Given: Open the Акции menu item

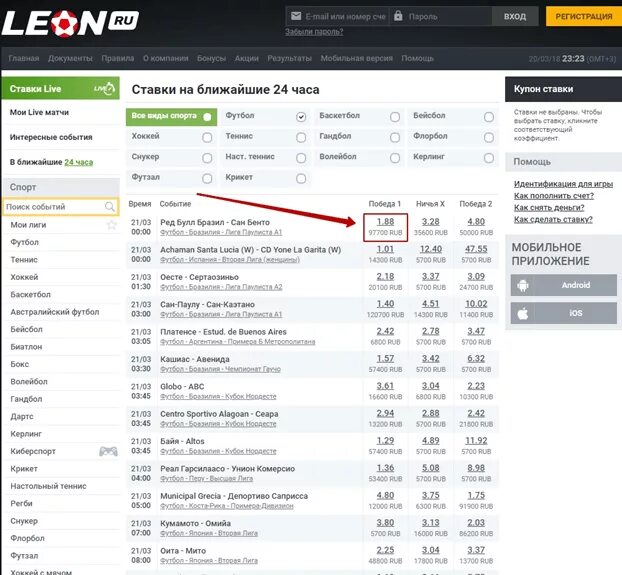Looking at the screenshot, I should (246, 58).
